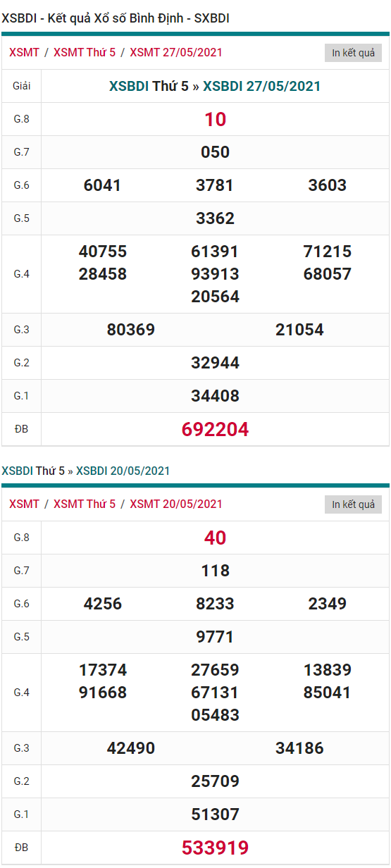391x868 pixels.
Task: Click the G.1 result 34408
Action: coord(215,396)
